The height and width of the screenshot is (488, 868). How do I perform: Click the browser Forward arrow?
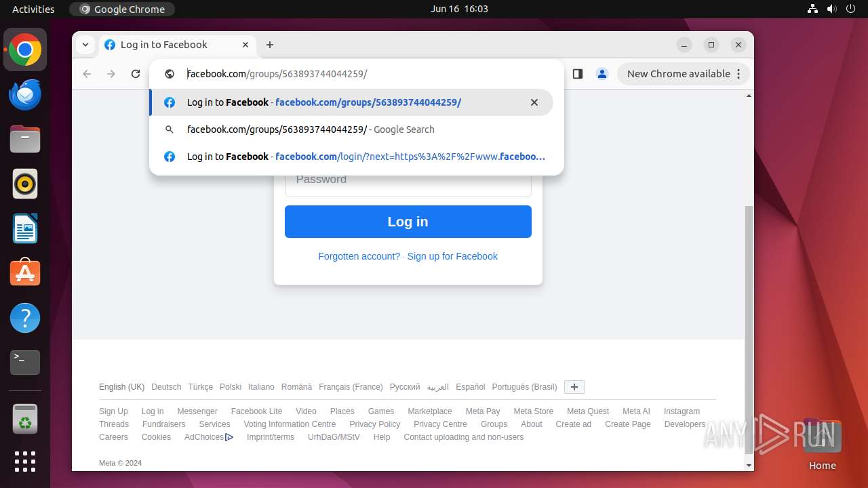[111, 74]
